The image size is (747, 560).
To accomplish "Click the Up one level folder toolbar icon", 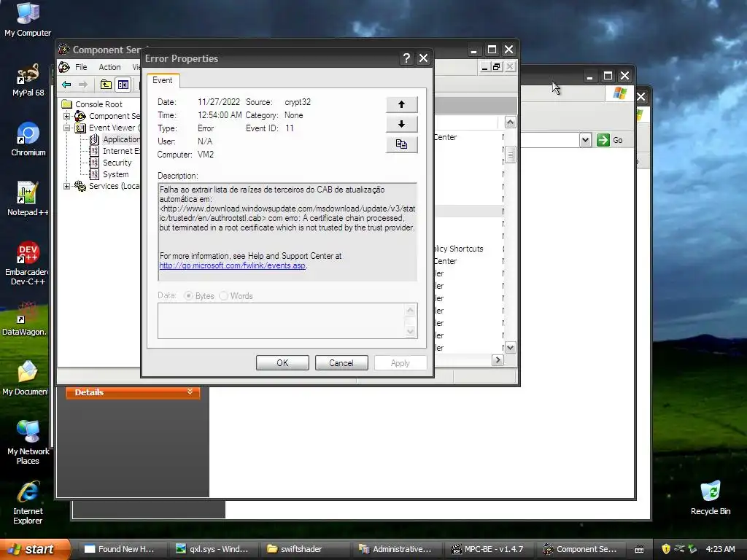I will pyautogui.click(x=106, y=85).
